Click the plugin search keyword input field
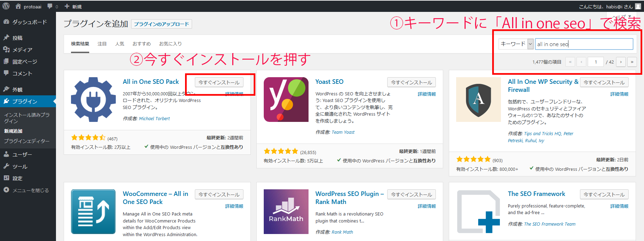 pyautogui.click(x=583, y=44)
